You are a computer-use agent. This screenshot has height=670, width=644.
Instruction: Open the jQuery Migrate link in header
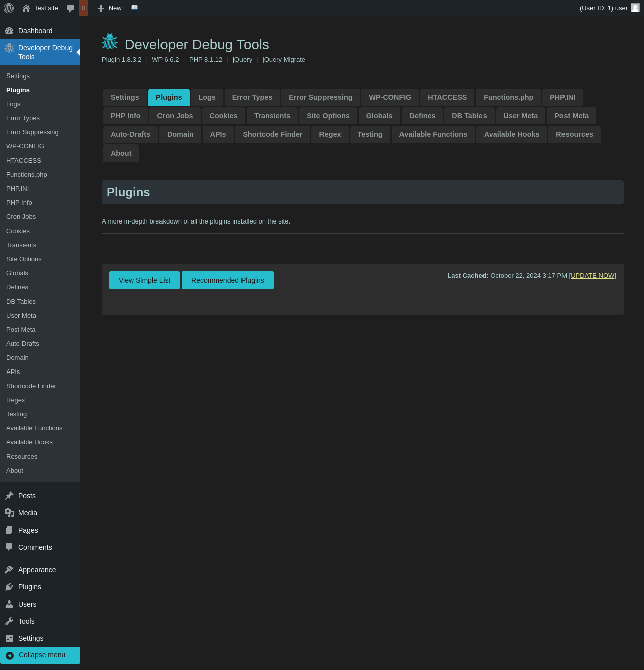[x=284, y=59]
